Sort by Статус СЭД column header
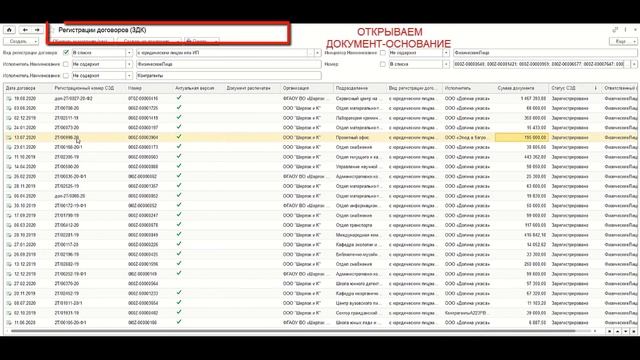 (x=571, y=88)
